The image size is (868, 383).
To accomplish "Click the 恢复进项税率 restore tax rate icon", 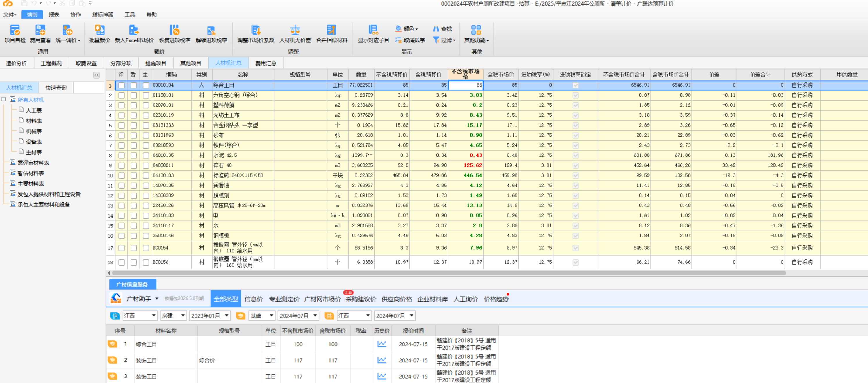I will click(174, 30).
